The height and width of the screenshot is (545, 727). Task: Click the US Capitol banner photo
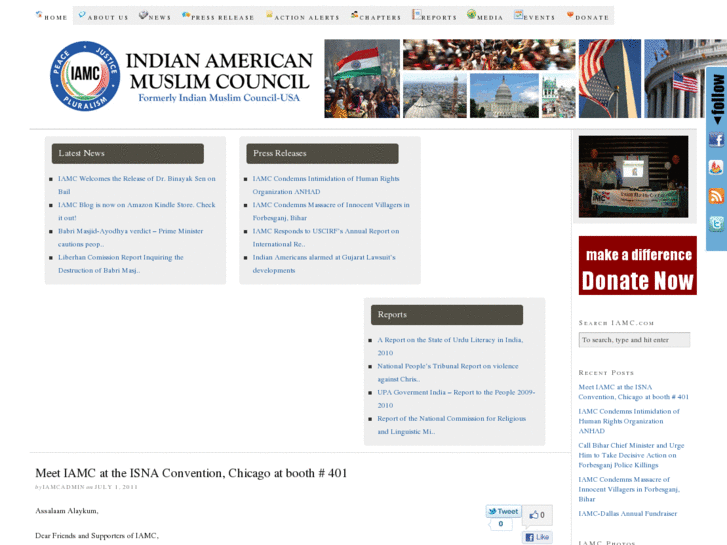coord(504,96)
